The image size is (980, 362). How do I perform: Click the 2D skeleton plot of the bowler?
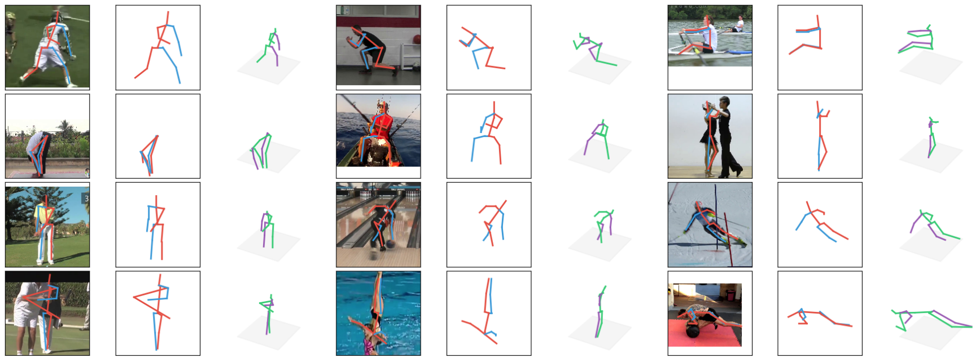point(489,224)
